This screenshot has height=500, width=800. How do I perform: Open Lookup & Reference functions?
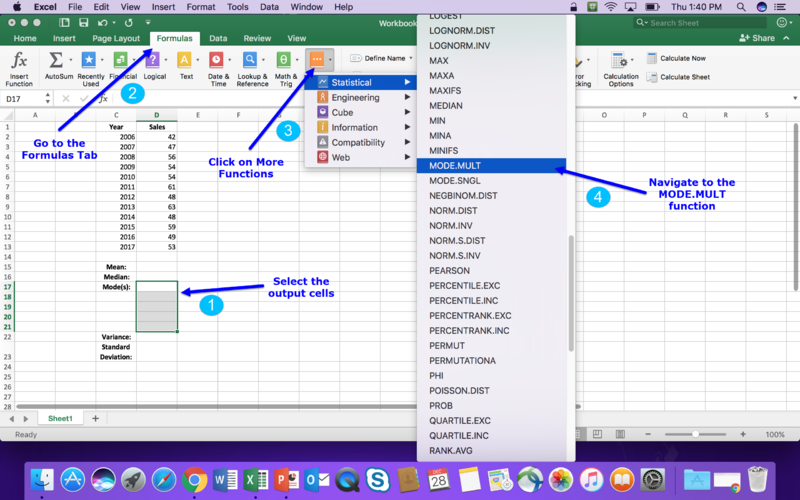(251, 62)
